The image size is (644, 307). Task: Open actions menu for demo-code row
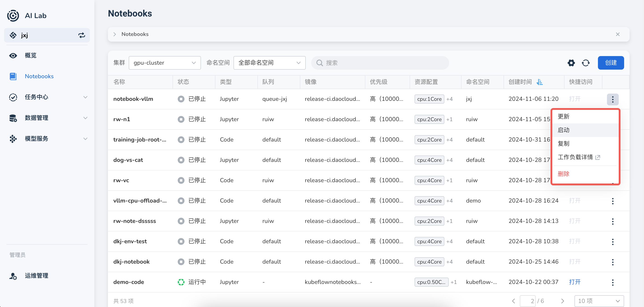(613, 283)
